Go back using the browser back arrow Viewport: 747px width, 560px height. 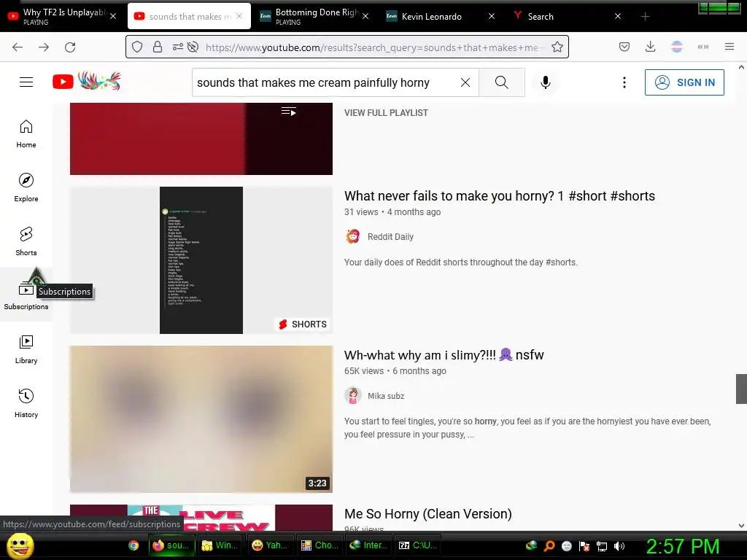click(18, 47)
